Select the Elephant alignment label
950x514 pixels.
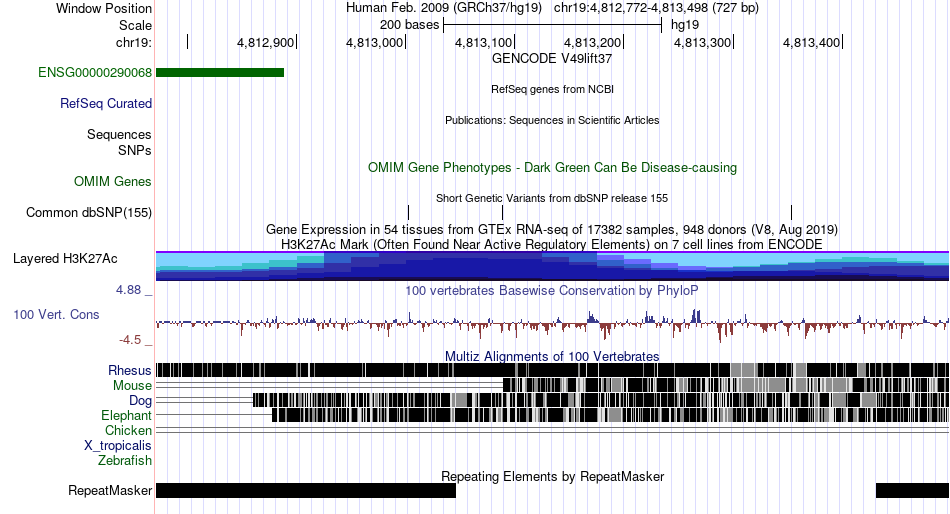(x=126, y=416)
